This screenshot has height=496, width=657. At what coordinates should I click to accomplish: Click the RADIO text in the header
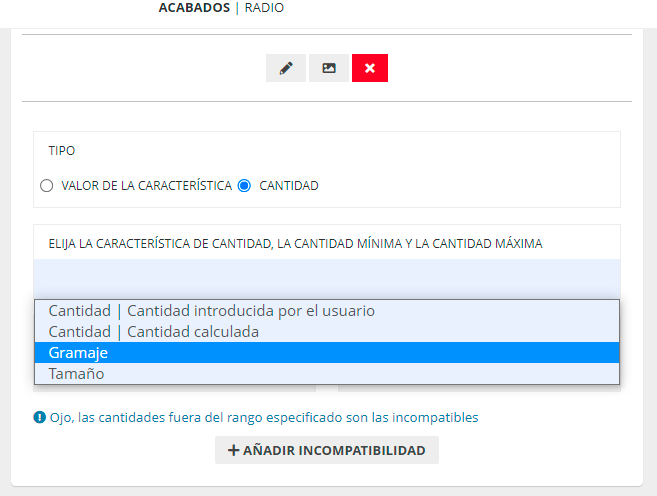click(264, 8)
